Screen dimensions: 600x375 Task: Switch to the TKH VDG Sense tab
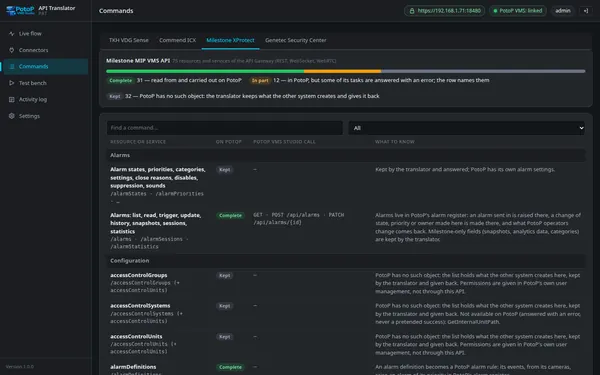[x=129, y=40]
